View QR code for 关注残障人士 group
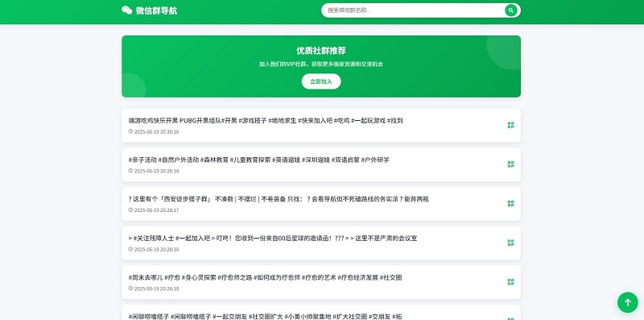 510,243
